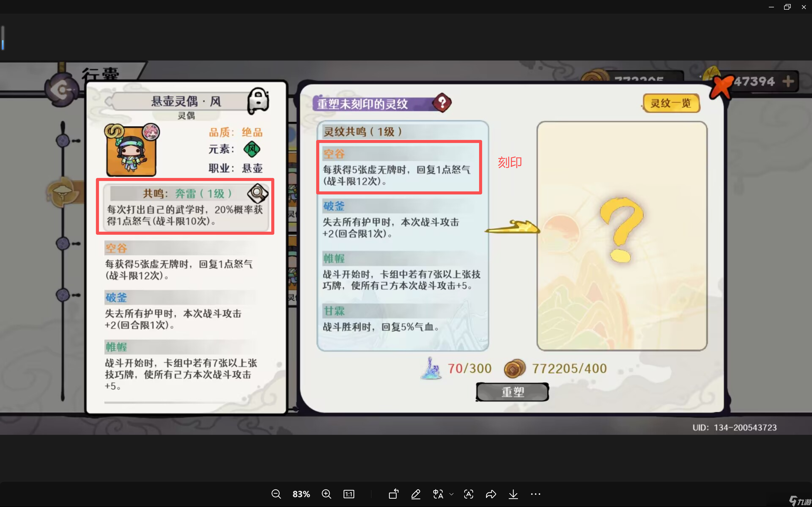This screenshot has width=812, height=507.
Task: Zoom out using the magnifier-minus icon
Action: pos(276,494)
